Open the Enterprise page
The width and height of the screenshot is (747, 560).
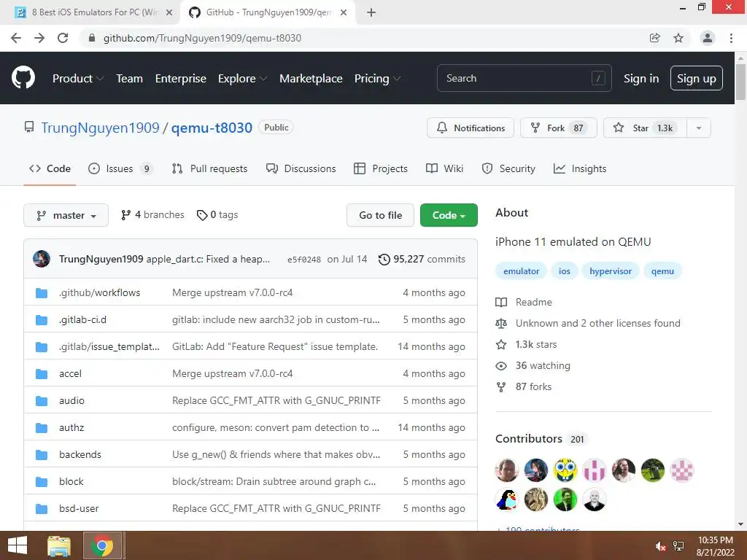pyautogui.click(x=181, y=79)
